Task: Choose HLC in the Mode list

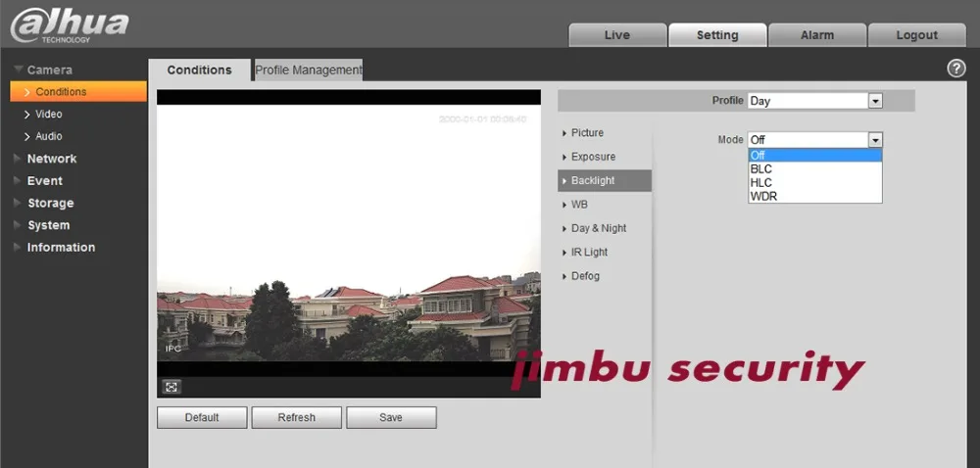Action: pos(815,183)
